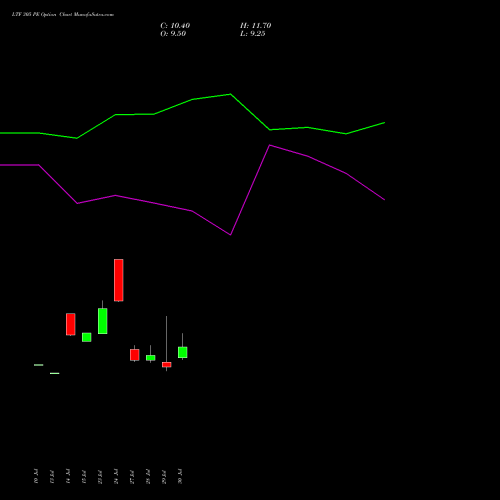500x500 pixels.
Task: Click the 29 Jul date axis label
Action: [164, 476]
